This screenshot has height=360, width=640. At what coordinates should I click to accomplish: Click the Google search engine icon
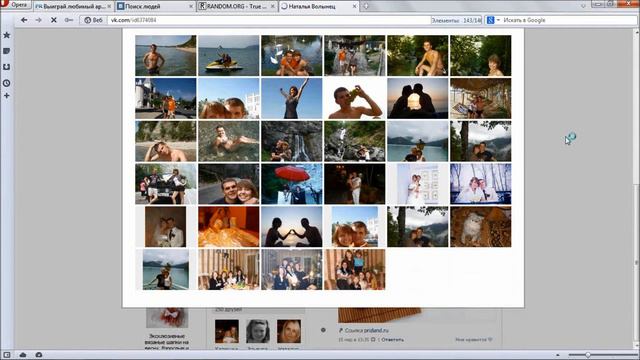tap(491, 20)
